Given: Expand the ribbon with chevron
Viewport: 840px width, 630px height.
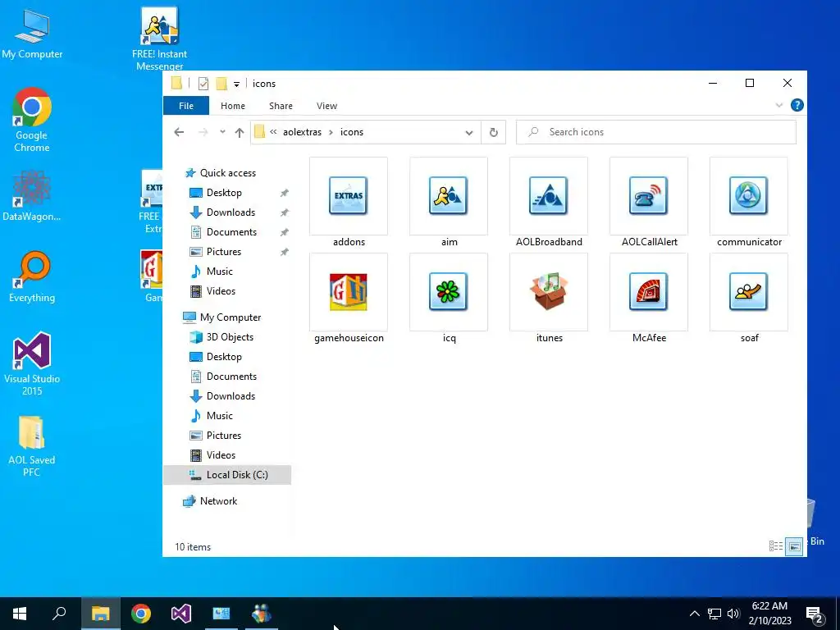Looking at the screenshot, I should (x=779, y=106).
